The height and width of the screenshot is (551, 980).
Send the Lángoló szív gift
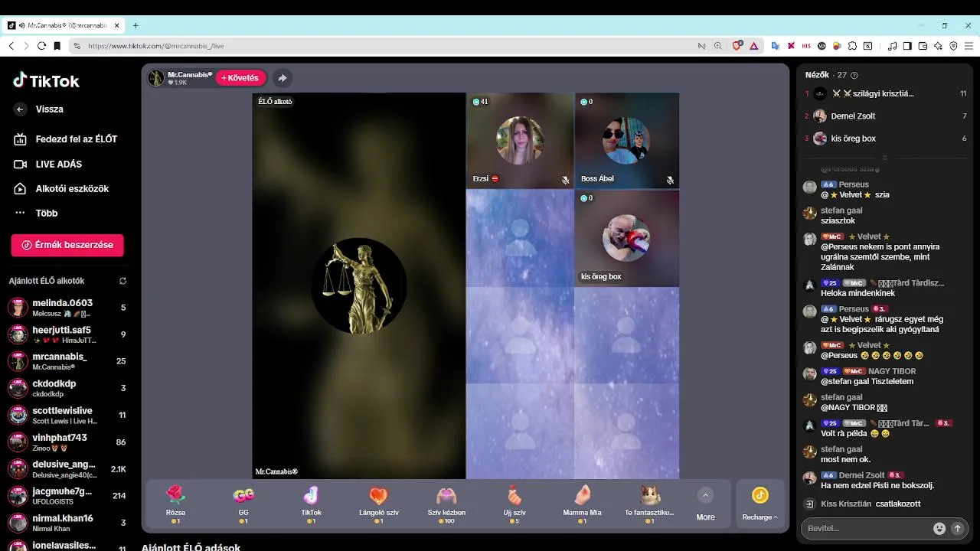click(x=378, y=504)
